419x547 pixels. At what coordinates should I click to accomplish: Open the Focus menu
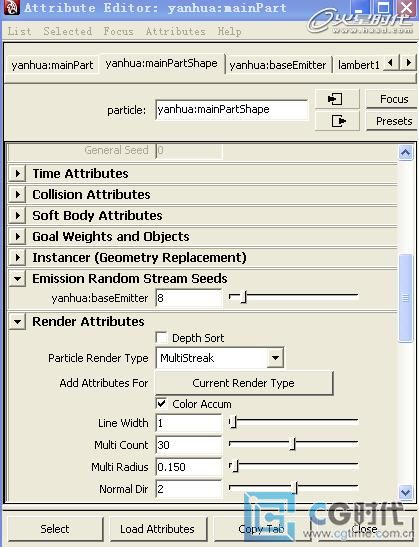[x=118, y=31]
